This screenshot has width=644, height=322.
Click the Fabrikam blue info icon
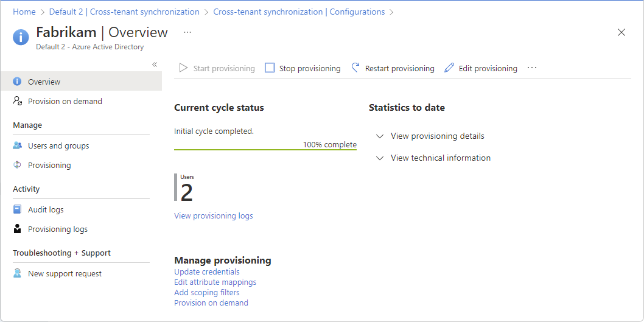pos(21,37)
